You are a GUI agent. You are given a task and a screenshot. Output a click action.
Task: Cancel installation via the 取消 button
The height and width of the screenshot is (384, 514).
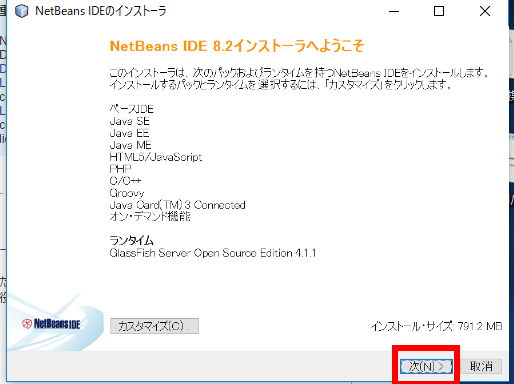pos(481,366)
